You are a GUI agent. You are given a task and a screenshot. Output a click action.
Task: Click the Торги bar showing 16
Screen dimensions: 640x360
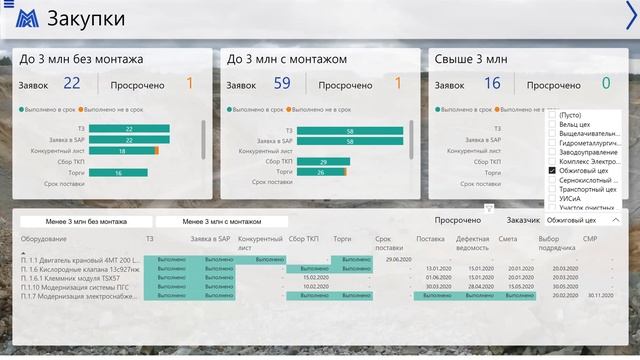118,173
